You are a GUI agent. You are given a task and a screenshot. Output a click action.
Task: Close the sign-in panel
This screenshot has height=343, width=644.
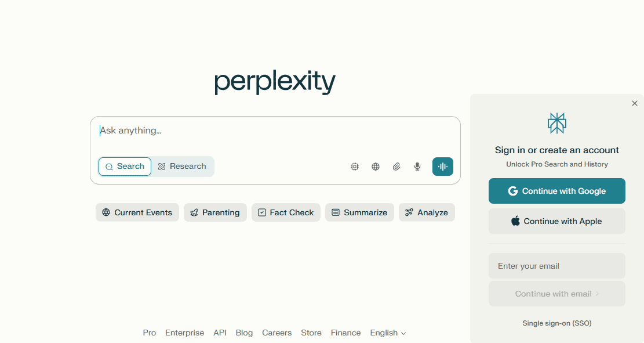coord(635,103)
